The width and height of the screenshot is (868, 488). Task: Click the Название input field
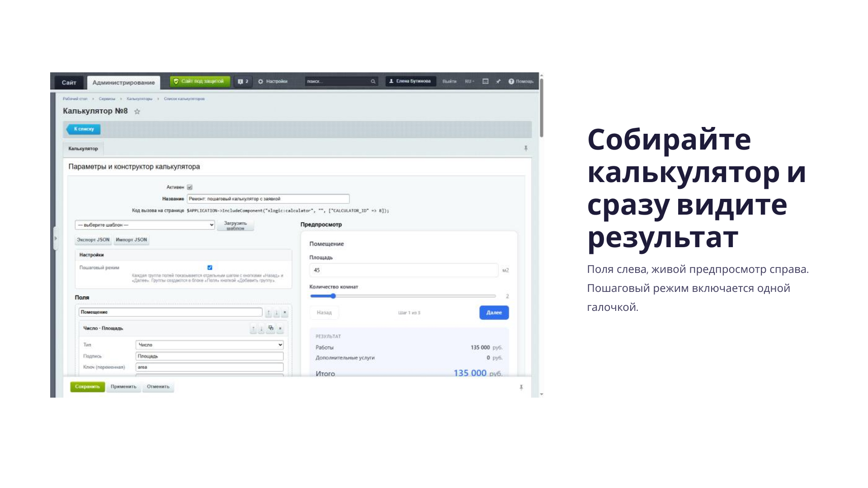coord(268,199)
